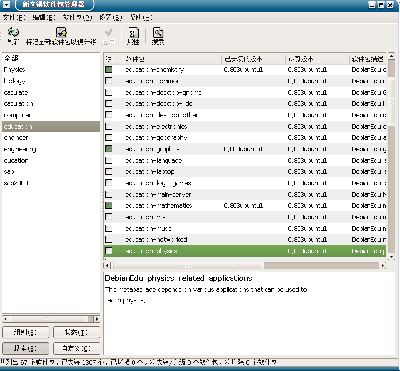Open the window menu icon in title bar
Viewport: 400px width, 371px height.
click(7, 5)
